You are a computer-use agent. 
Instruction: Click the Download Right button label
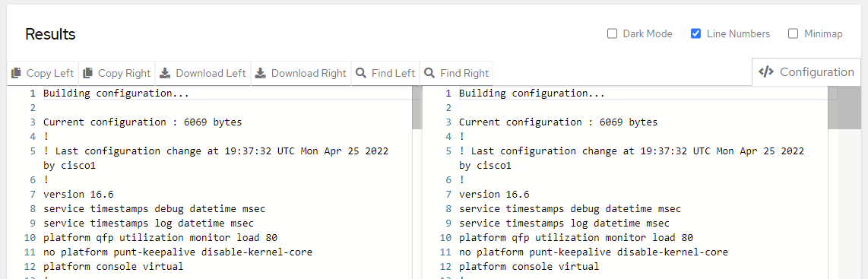[309, 73]
